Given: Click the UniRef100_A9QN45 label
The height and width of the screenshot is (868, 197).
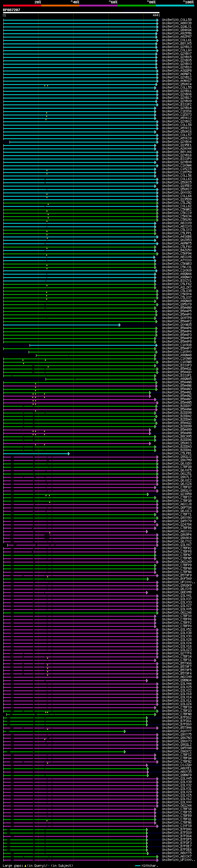Looking at the screenshot, I should [x=177, y=379].
